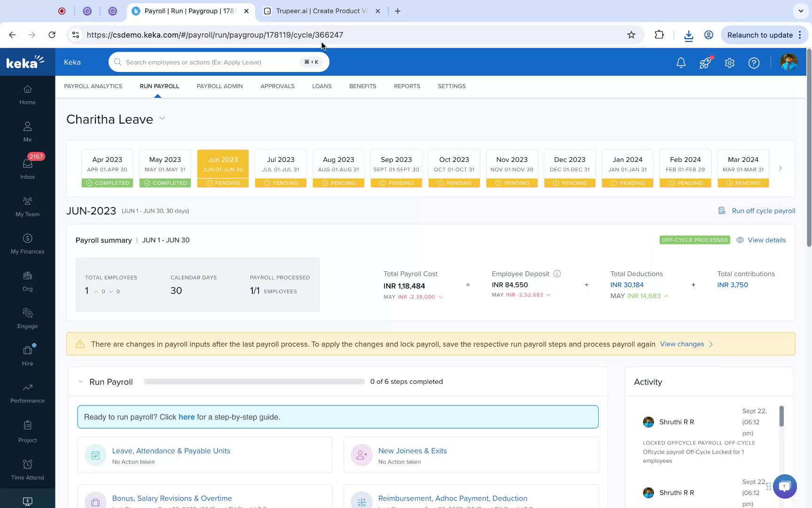
Task: Click the View changes link
Action: click(682, 344)
